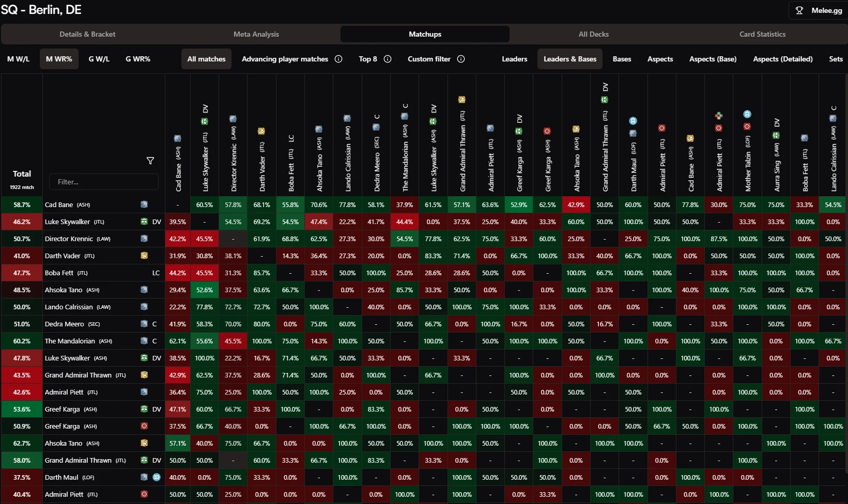Click the trophy icon beside Melee.gg
The image size is (848, 504).
click(x=799, y=10)
